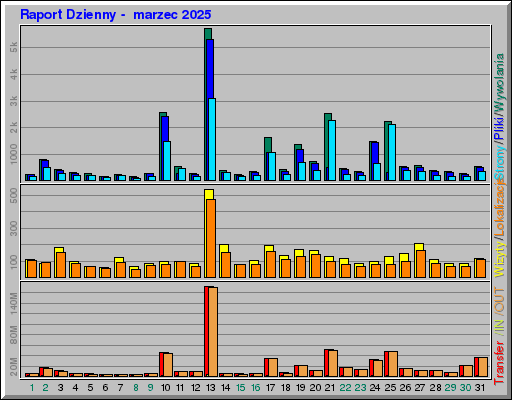Click green day label 30 on the x-axis
512x400 pixels.
465,388
